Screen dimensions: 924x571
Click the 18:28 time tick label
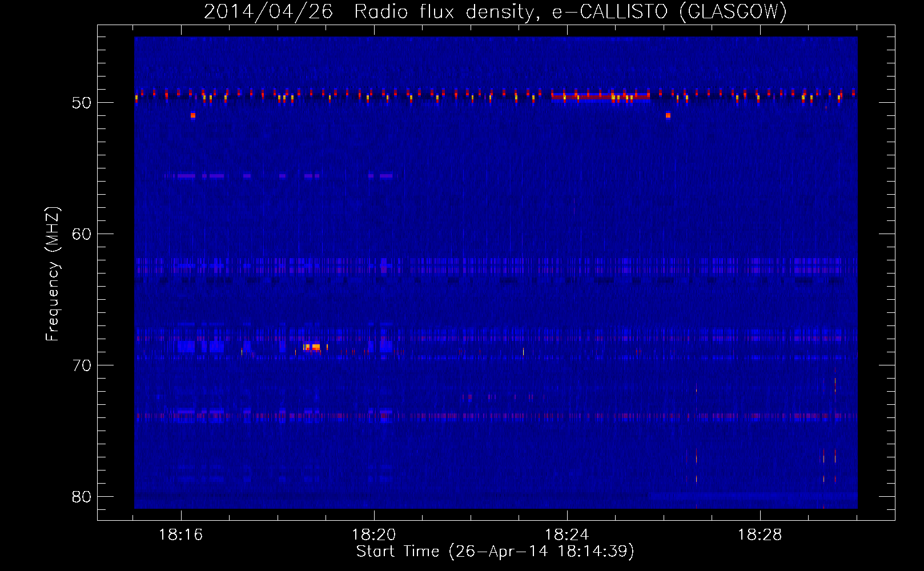tap(760, 535)
